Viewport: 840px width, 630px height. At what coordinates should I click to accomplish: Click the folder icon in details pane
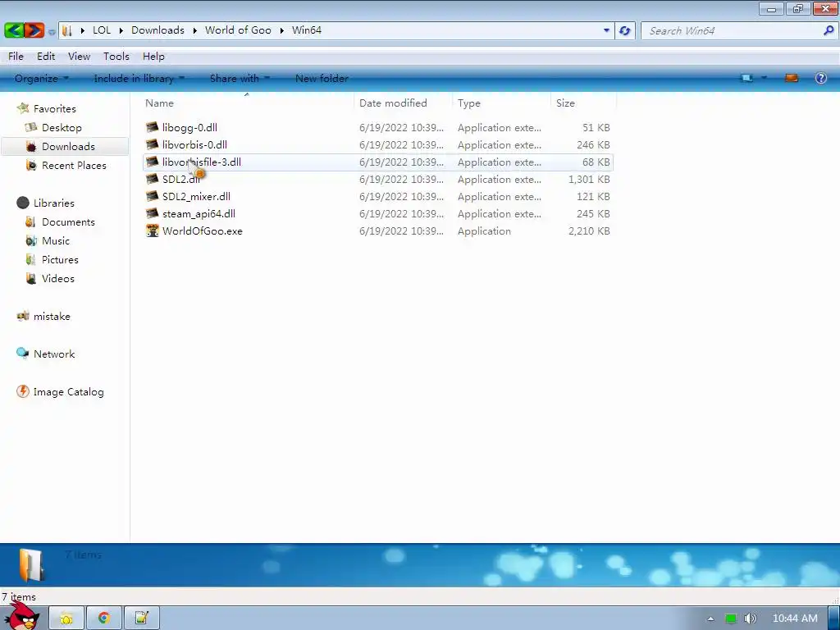(32, 564)
